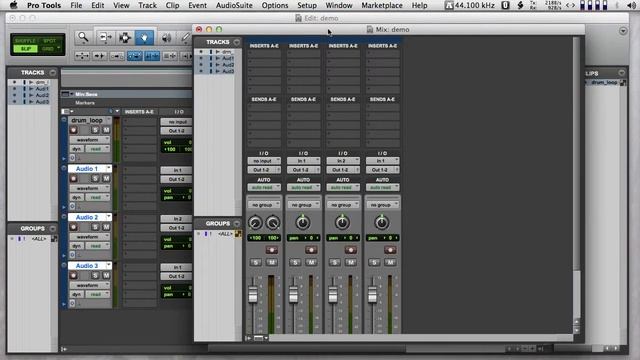
Task: Click the Zoom Toggle button below the Zoomer tool
Action: point(82,56)
